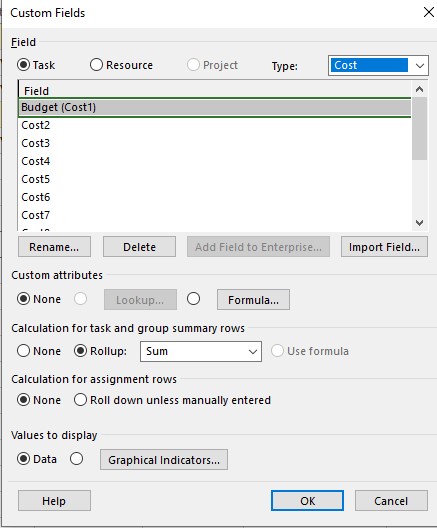Viewport: 437px width, 528px height.
Task: Close the Custom Fields dialog
Action: point(429,12)
